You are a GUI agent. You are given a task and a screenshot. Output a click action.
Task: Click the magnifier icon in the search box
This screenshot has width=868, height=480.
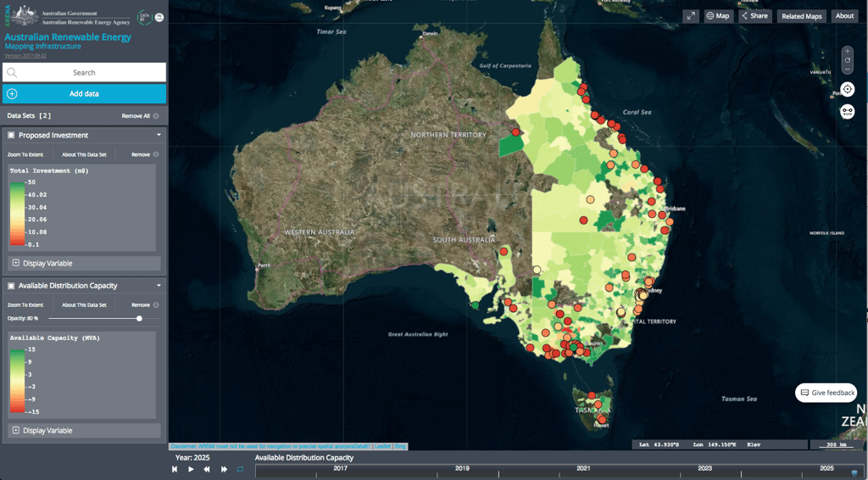12,73
